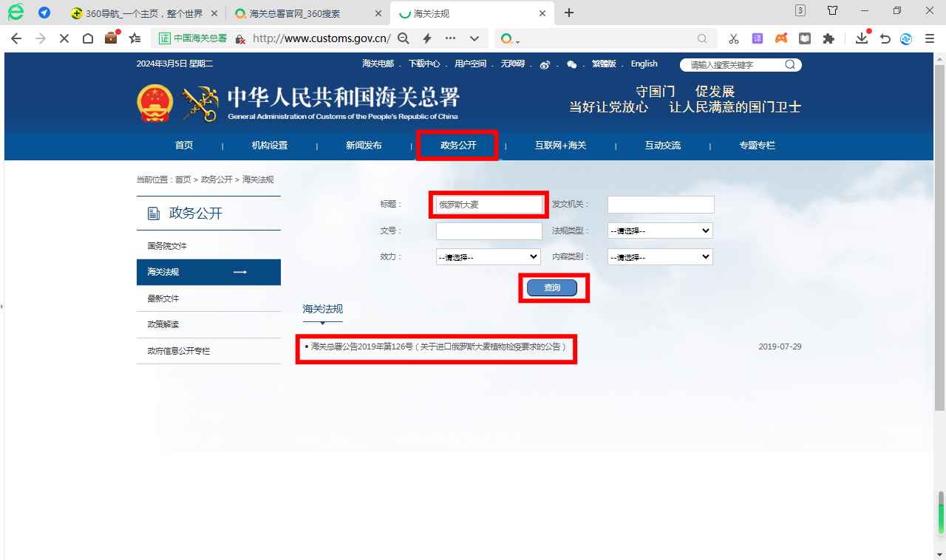946x560 pixels.
Task: Open a new browser tab
Action: (x=569, y=13)
